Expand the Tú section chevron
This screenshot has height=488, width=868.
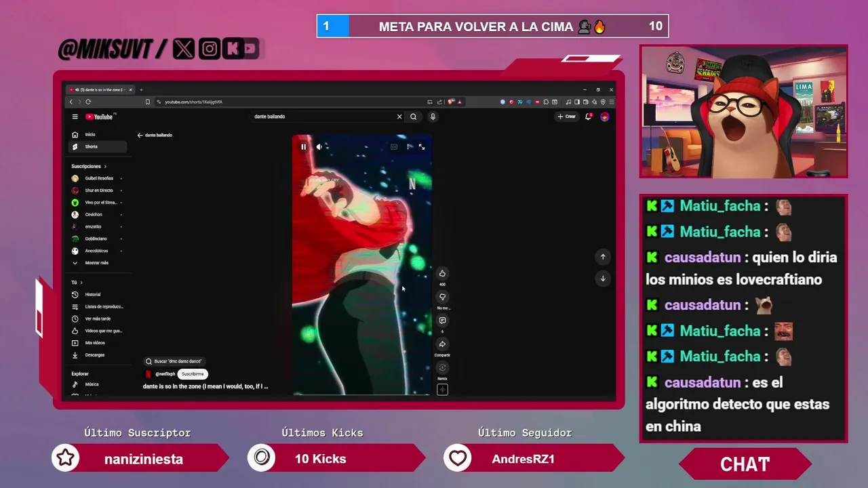(x=81, y=283)
